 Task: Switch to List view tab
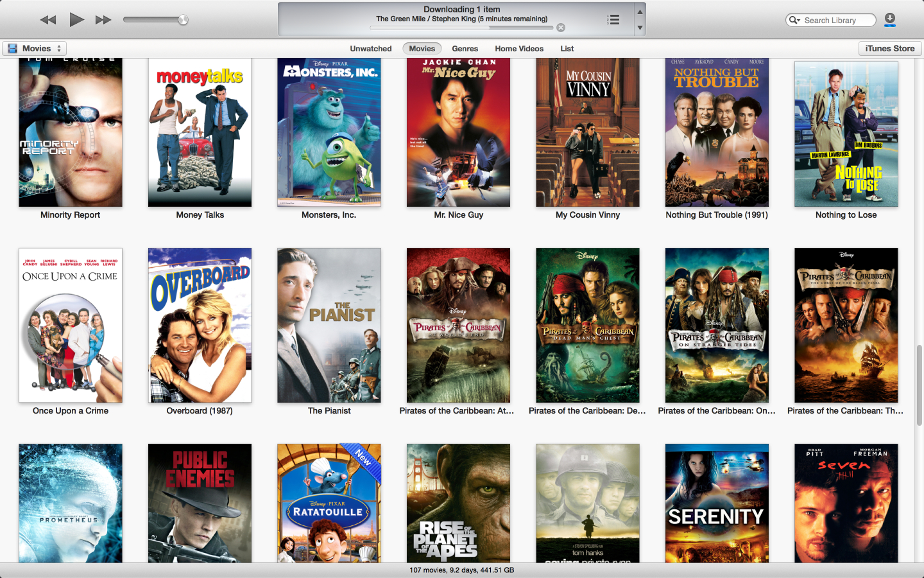(x=567, y=49)
